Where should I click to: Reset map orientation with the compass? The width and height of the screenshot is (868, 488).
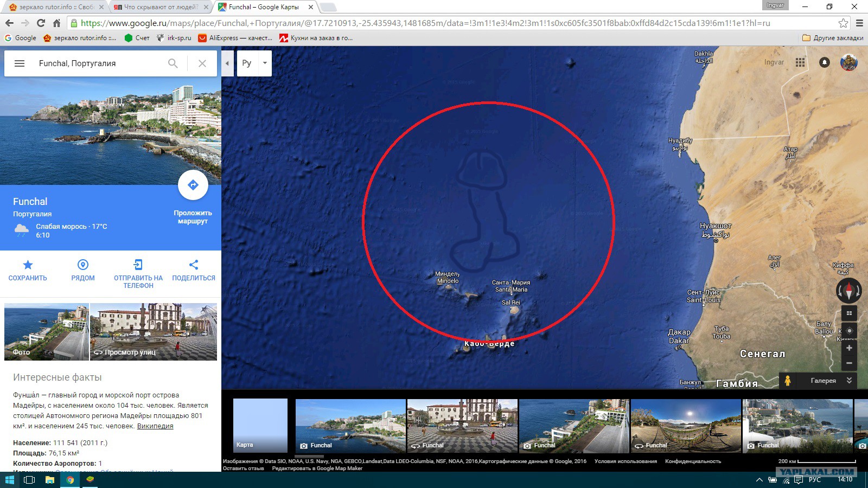[849, 291]
